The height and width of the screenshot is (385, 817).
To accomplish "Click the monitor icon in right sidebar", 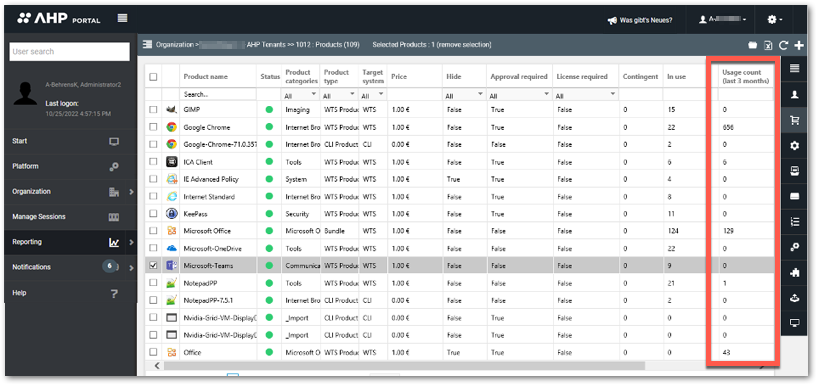I will coord(795,323).
